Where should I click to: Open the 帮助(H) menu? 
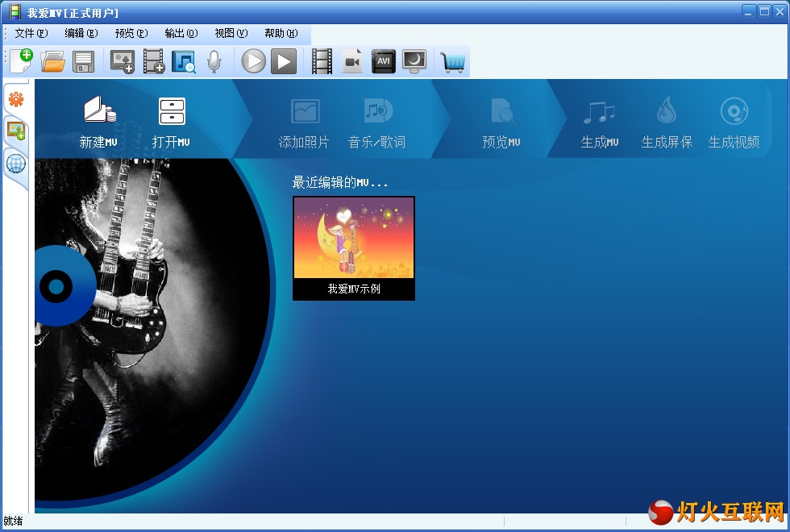[281, 33]
